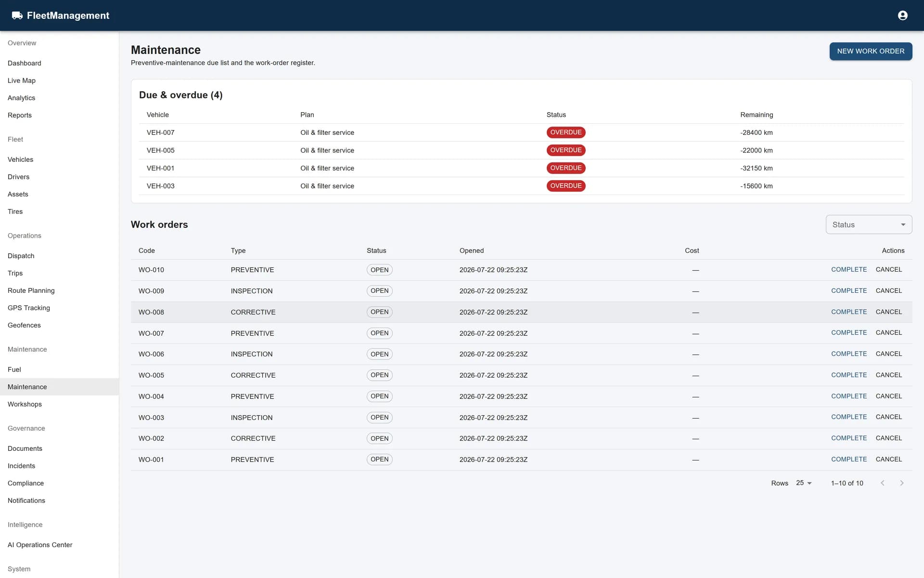
Task: Click the FleetManagement truck logo icon
Action: pos(17,15)
